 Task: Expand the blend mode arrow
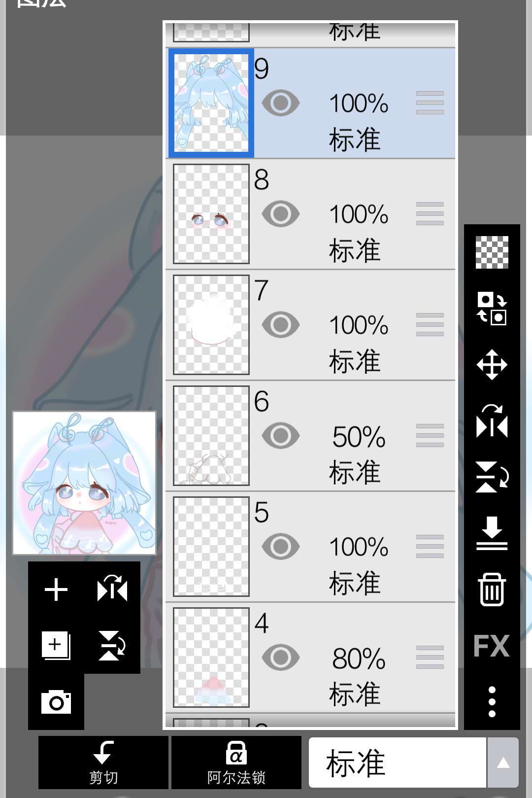pos(503,763)
